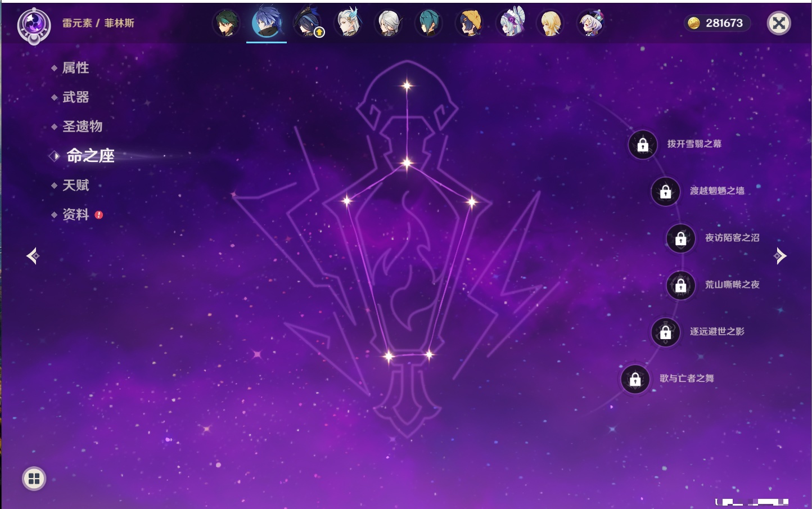The width and height of the screenshot is (812, 509).
Task: Go to previous character with left arrow
Action: point(33,256)
